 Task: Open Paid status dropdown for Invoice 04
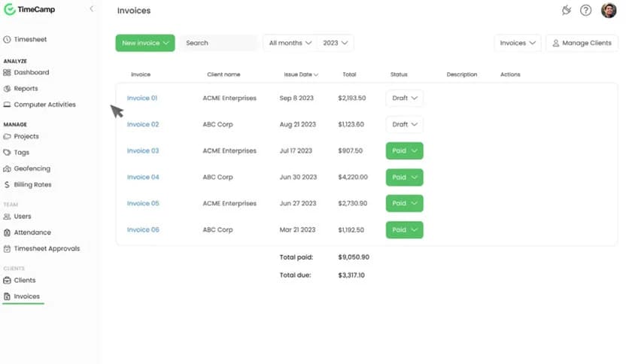tap(404, 177)
